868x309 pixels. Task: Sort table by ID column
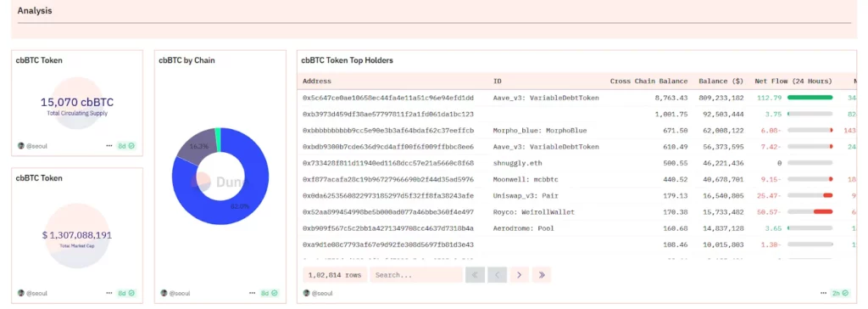pos(497,81)
